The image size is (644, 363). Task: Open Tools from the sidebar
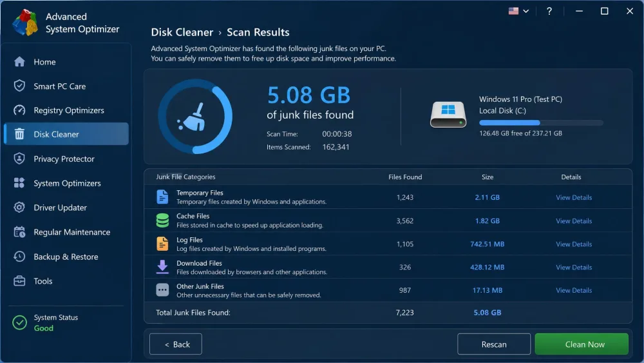click(x=66, y=280)
